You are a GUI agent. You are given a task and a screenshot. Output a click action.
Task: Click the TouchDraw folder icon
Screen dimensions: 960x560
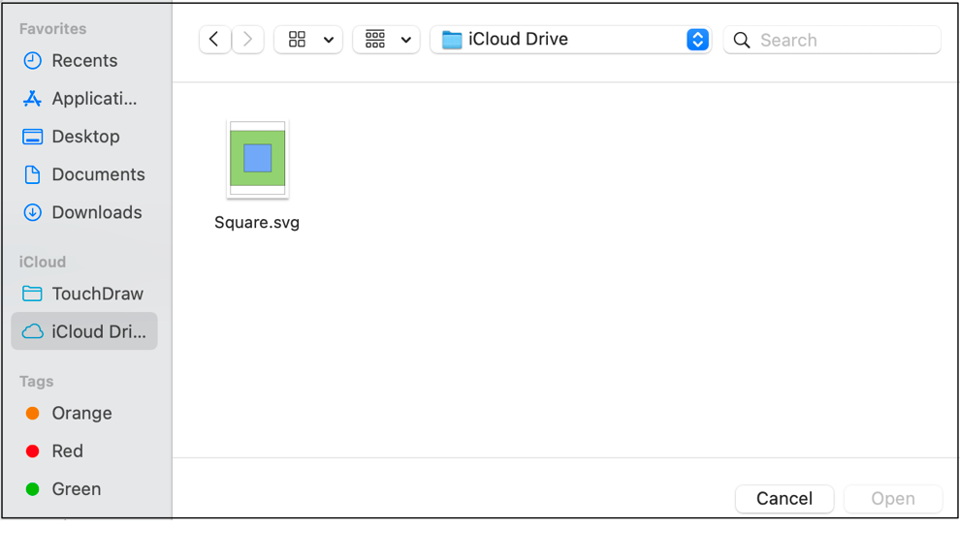coord(32,294)
